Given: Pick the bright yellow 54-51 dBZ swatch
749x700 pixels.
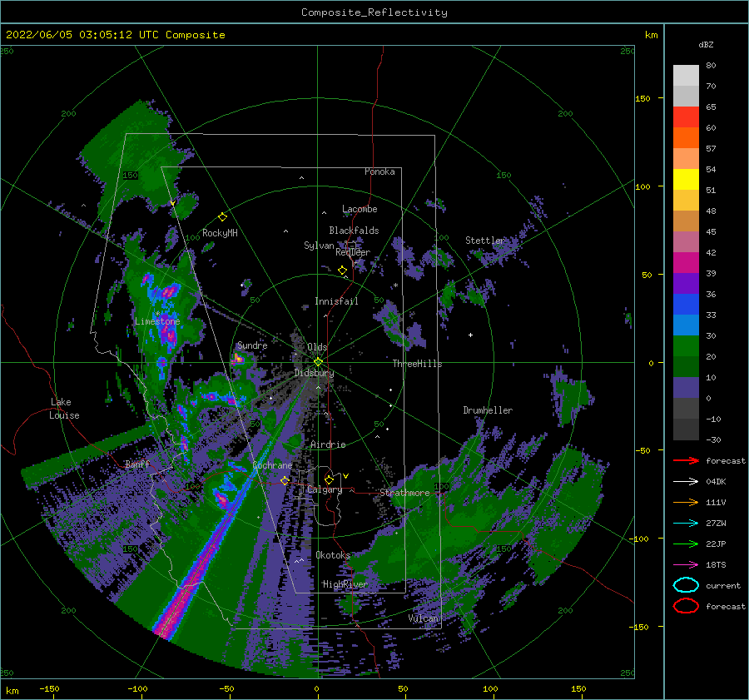Looking at the screenshot, I should 686,180.
